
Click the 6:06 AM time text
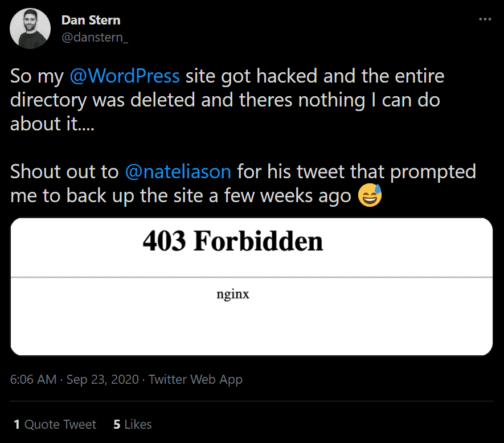(x=32, y=379)
